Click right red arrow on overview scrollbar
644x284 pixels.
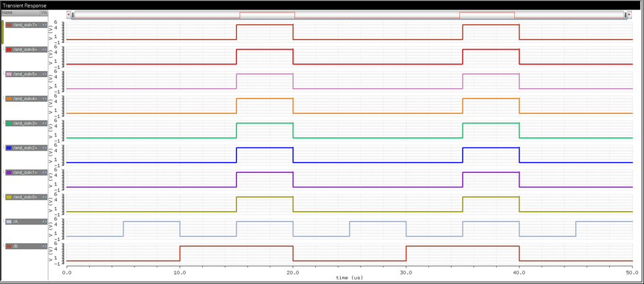click(629, 15)
